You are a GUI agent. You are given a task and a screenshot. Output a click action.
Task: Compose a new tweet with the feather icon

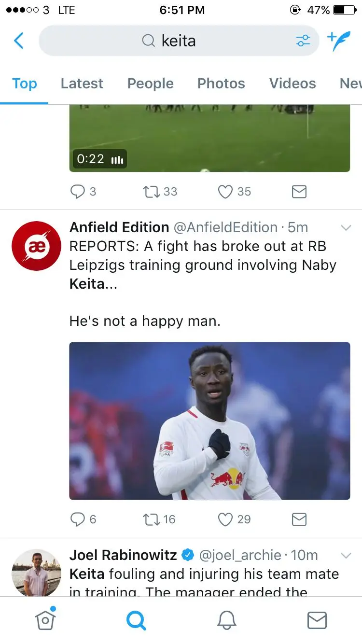[338, 41]
